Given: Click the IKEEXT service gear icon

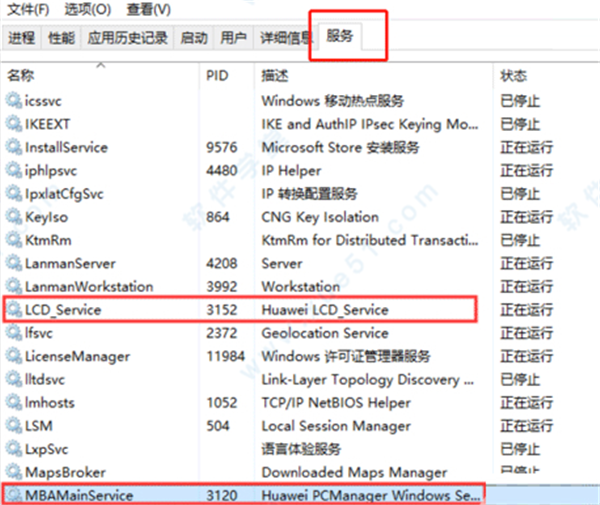Looking at the screenshot, I should pos(13,124).
